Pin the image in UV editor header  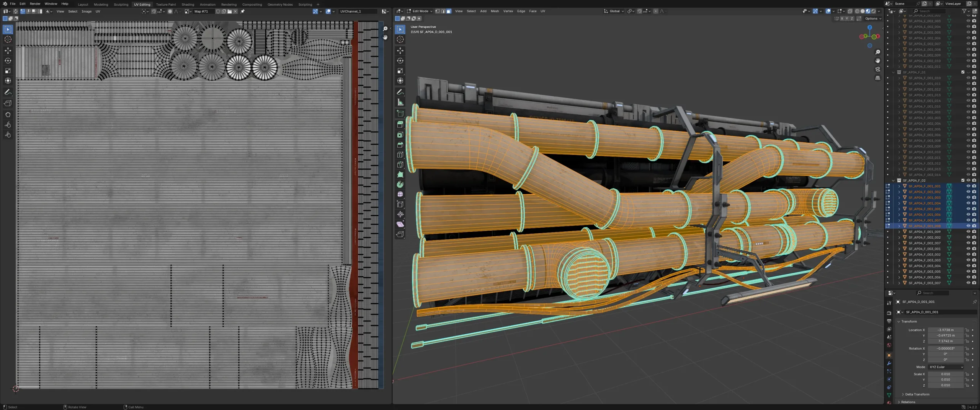(x=242, y=11)
